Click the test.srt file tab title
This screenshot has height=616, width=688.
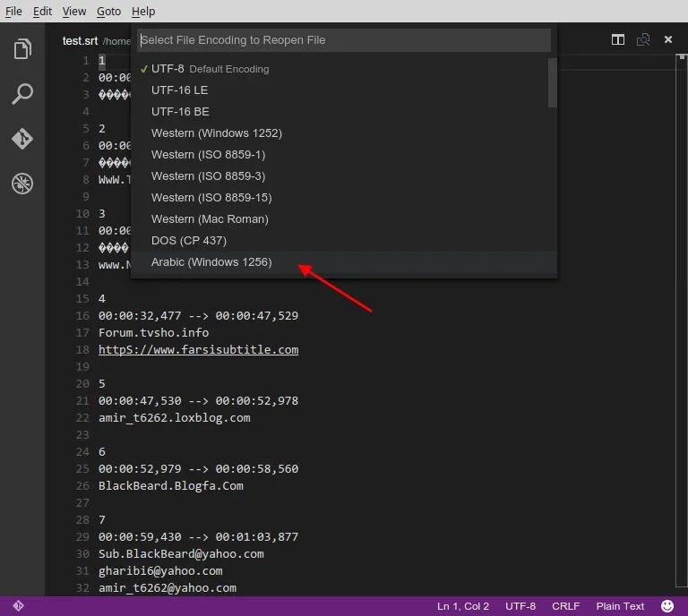click(x=80, y=41)
